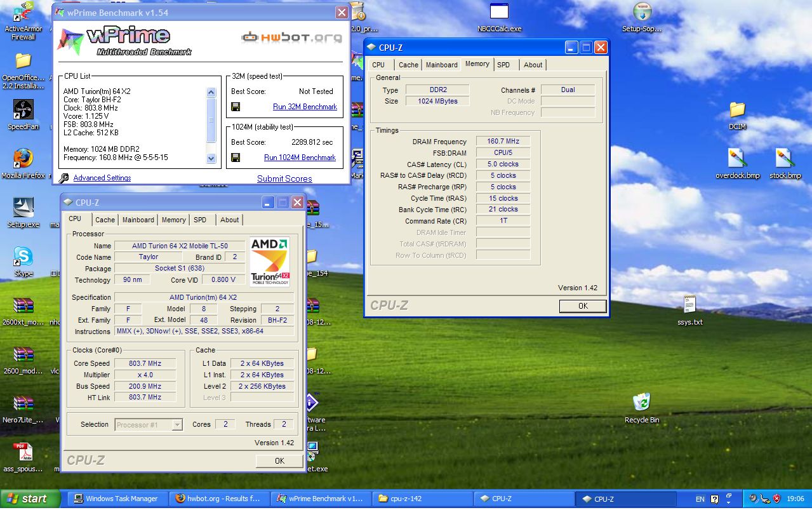Click the AMD Turion 64 X2 logo
The width and height of the screenshot is (812, 510).
click(270, 262)
